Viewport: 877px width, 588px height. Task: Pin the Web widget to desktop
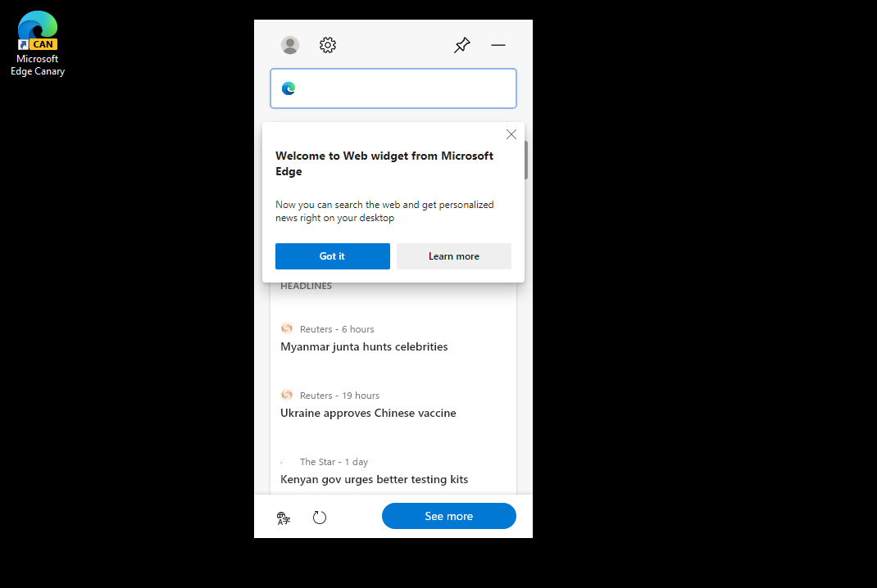[x=461, y=45]
